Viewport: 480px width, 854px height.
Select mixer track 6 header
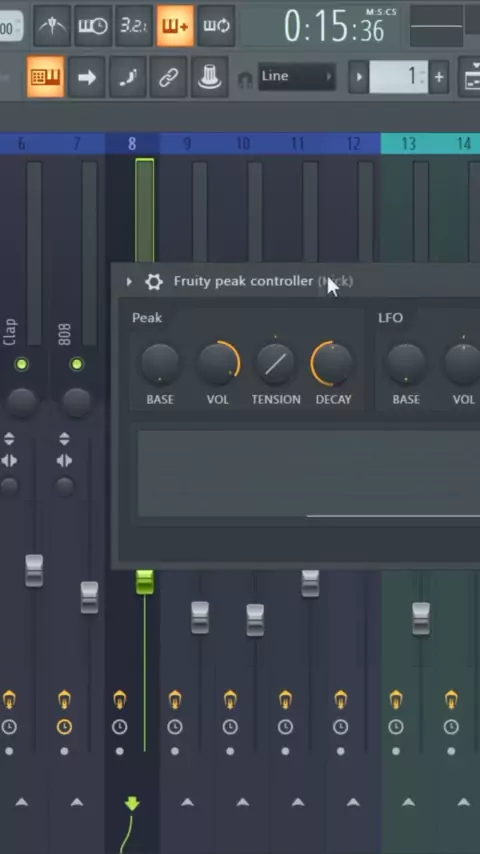coord(22,144)
